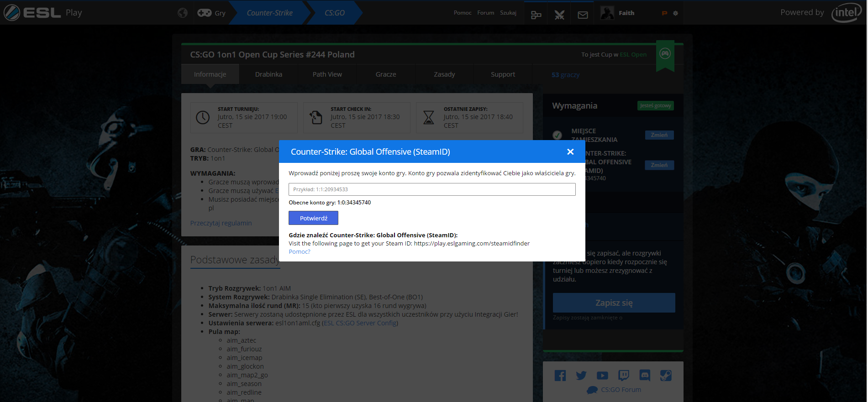Open the CS:GO Forum link
This screenshot has height=402, width=868.
621,390
